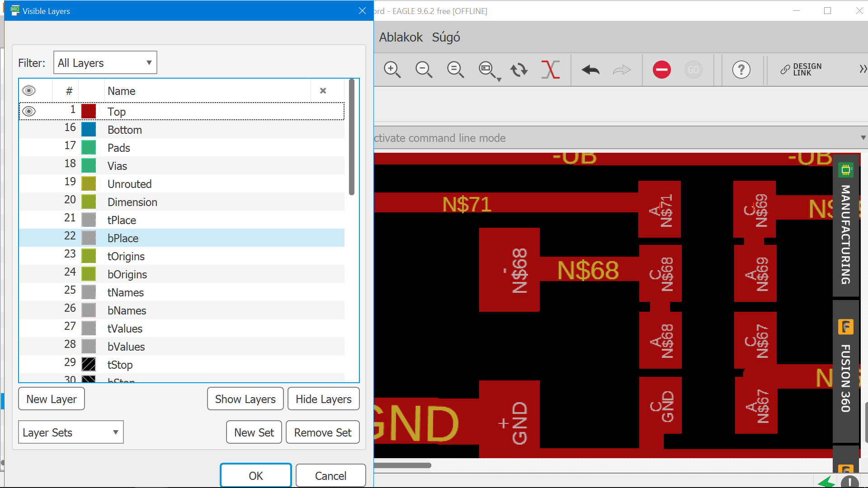Open the Filter All Layers dropdown
The width and height of the screenshot is (868, 488).
tap(105, 62)
